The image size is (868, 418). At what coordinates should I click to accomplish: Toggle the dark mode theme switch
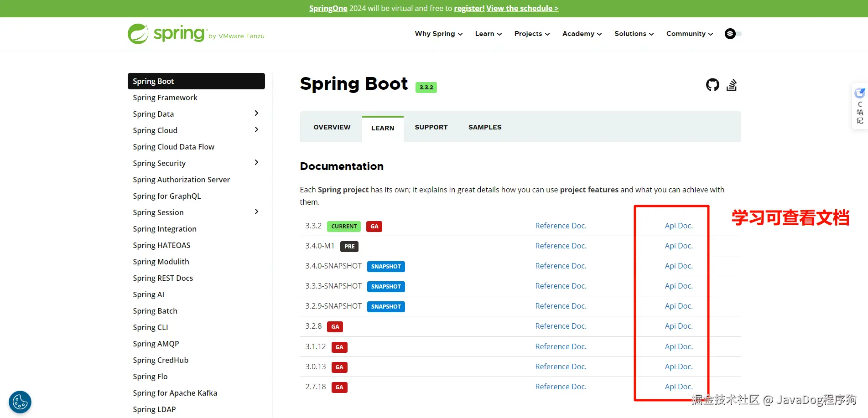coord(733,34)
